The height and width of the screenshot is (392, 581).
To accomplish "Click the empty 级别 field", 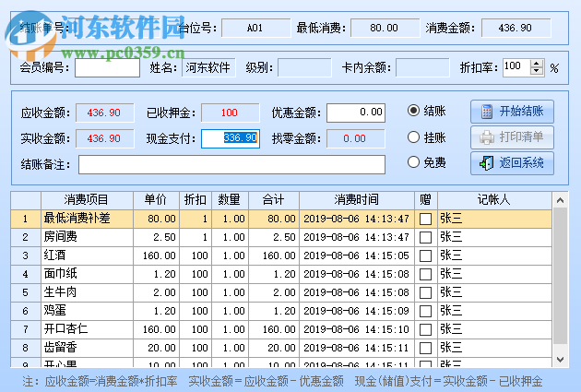I will click(x=304, y=68).
